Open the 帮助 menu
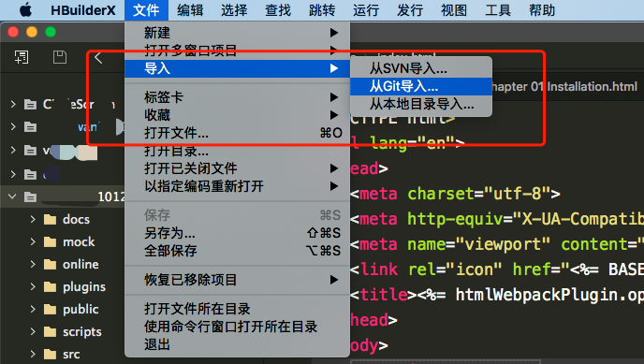This screenshot has height=364, width=644. 542,10
